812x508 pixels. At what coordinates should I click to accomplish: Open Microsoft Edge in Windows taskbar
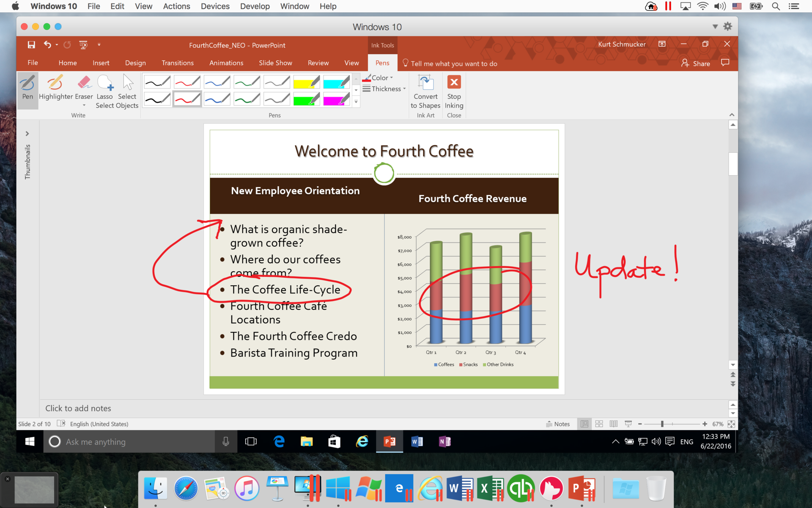coord(279,442)
